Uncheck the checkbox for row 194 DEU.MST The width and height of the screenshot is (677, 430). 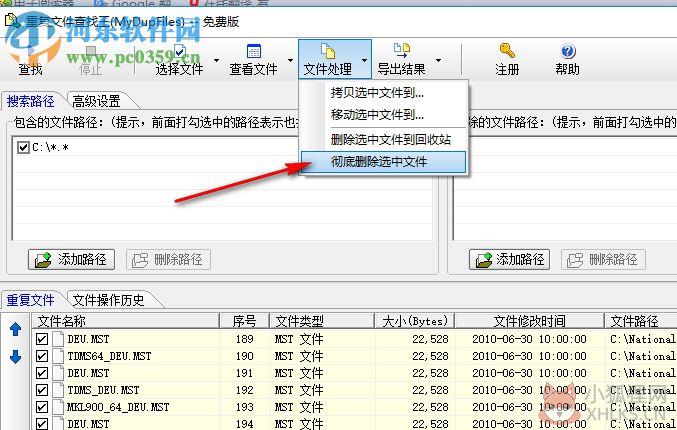tap(42, 424)
